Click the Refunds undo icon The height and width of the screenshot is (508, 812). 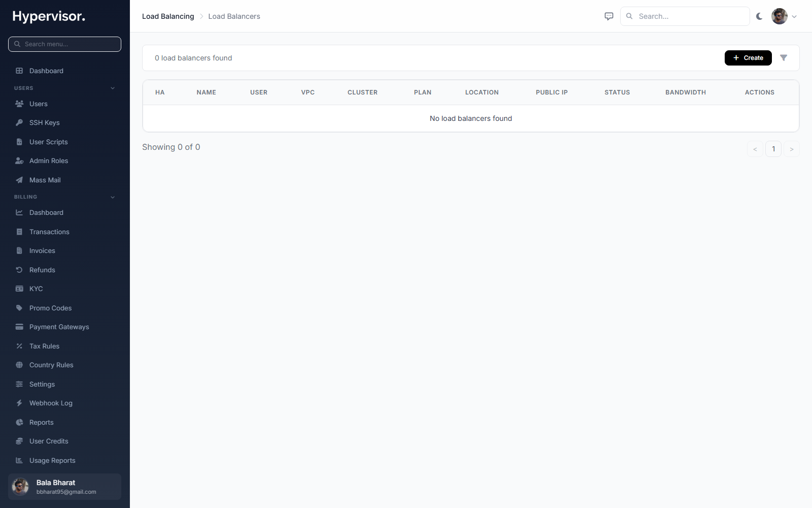click(x=19, y=270)
